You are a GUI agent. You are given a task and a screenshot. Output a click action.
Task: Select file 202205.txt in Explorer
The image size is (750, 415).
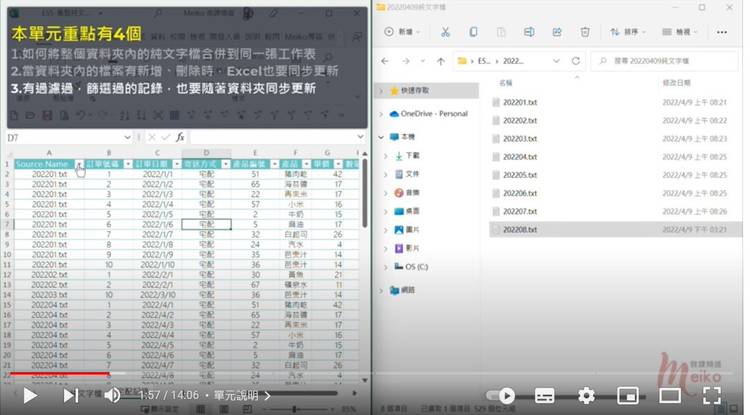[519, 175]
